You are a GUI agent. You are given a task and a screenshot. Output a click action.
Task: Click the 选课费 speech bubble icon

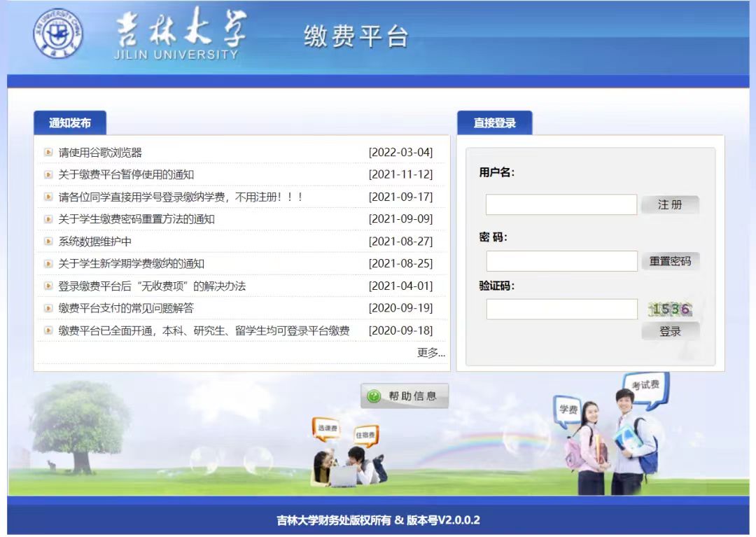(327, 428)
